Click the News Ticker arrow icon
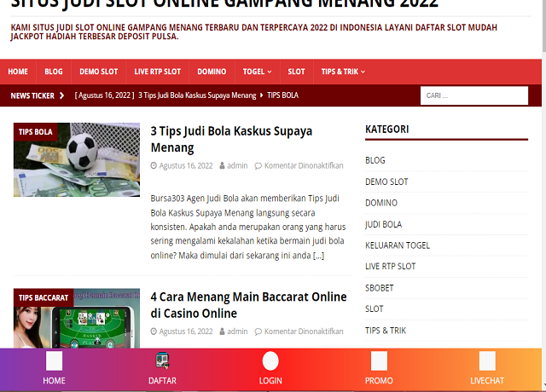546x392 pixels. 62,96
